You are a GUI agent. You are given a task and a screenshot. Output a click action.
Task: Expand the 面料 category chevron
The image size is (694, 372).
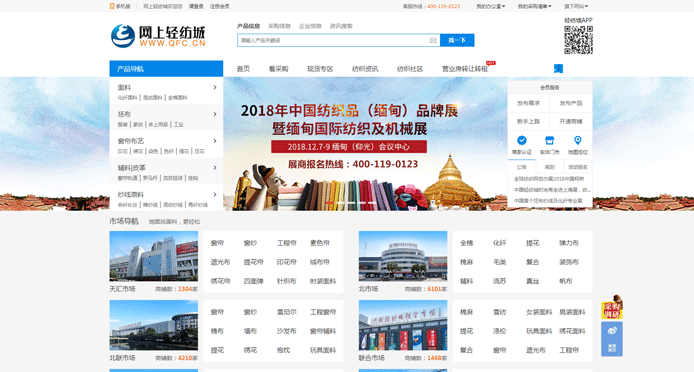pyautogui.click(x=215, y=87)
